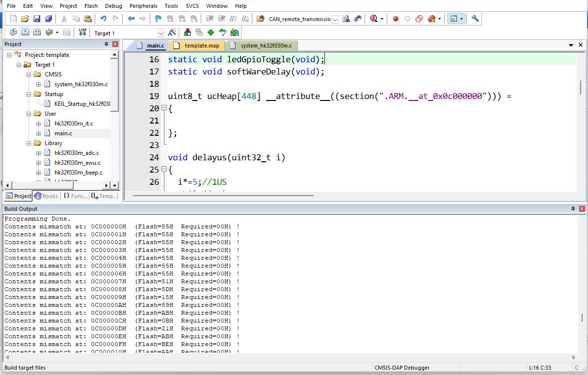Undo the last edit
This screenshot has width=588, height=375.
(103, 19)
